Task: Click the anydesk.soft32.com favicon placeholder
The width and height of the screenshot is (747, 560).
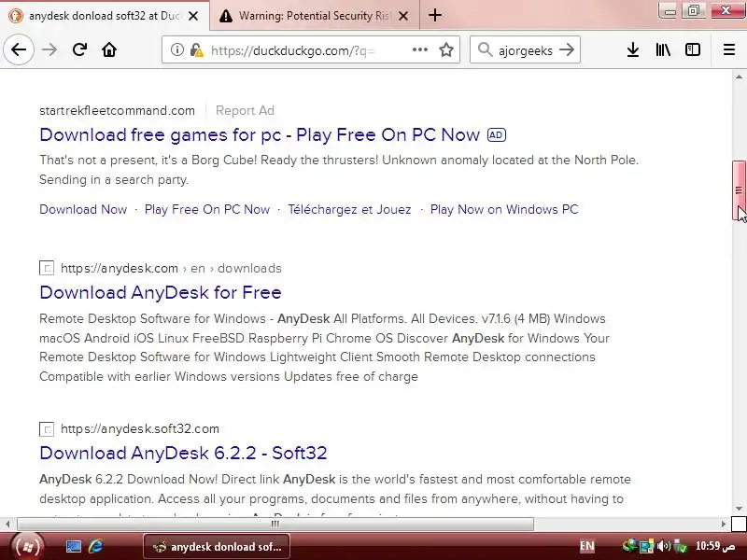Action: (47, 429)
